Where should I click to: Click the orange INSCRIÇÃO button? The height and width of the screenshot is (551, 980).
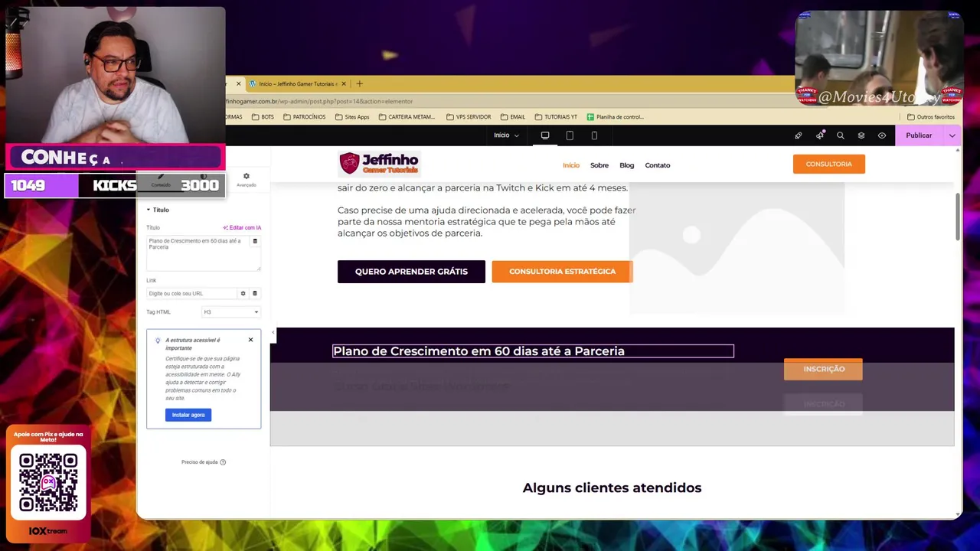coord(824,369)
